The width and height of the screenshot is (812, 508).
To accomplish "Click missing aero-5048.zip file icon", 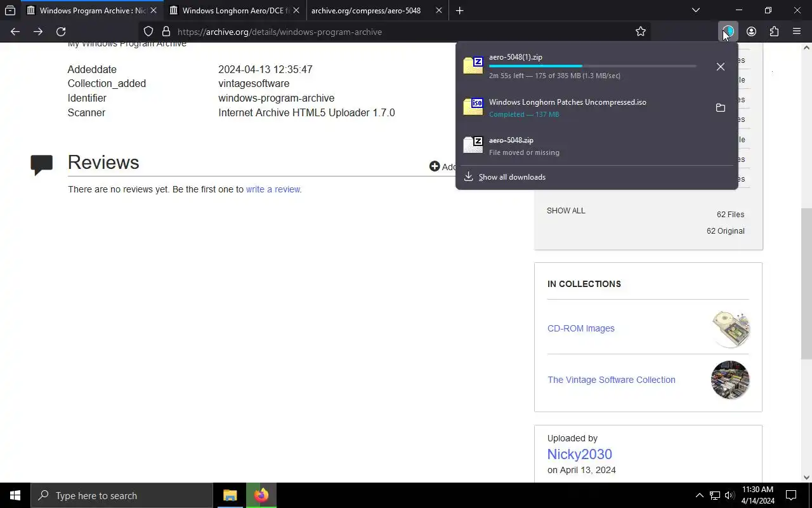I will coord(473,145).
